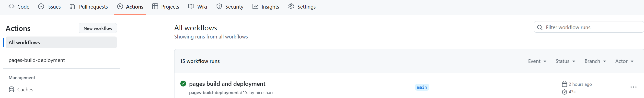Open the Actor filter dropdown
Image resolution: width=644 pixels, height=98 pixels.
click(x=624, y=61)
